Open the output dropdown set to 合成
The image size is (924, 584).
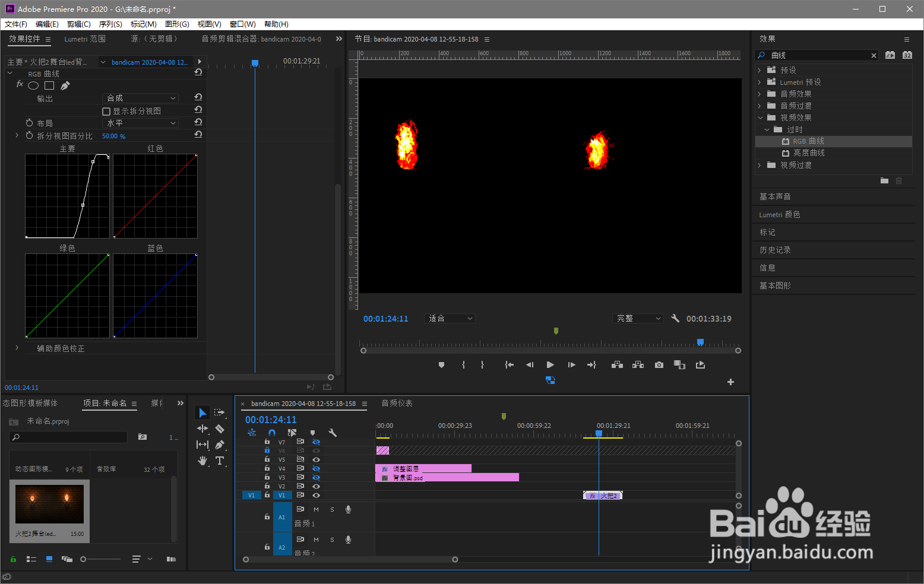[x=141, y=98]
